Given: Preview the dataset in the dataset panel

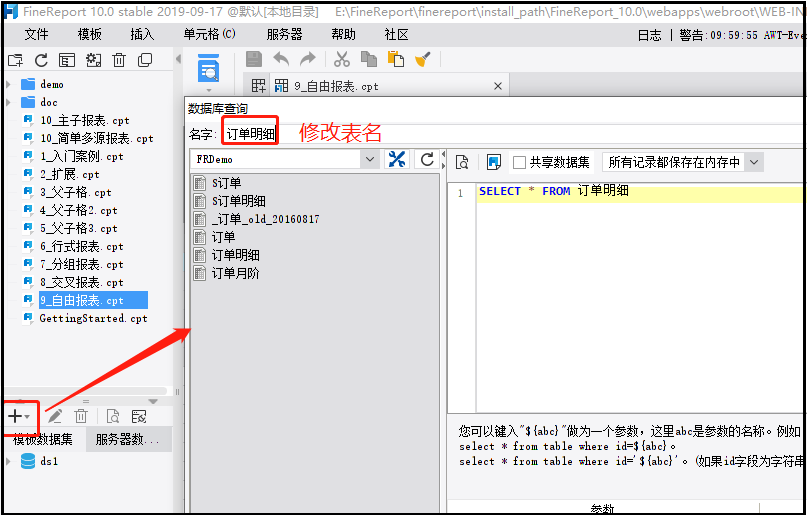Looking at the screenshot, I should coord(113,416).
